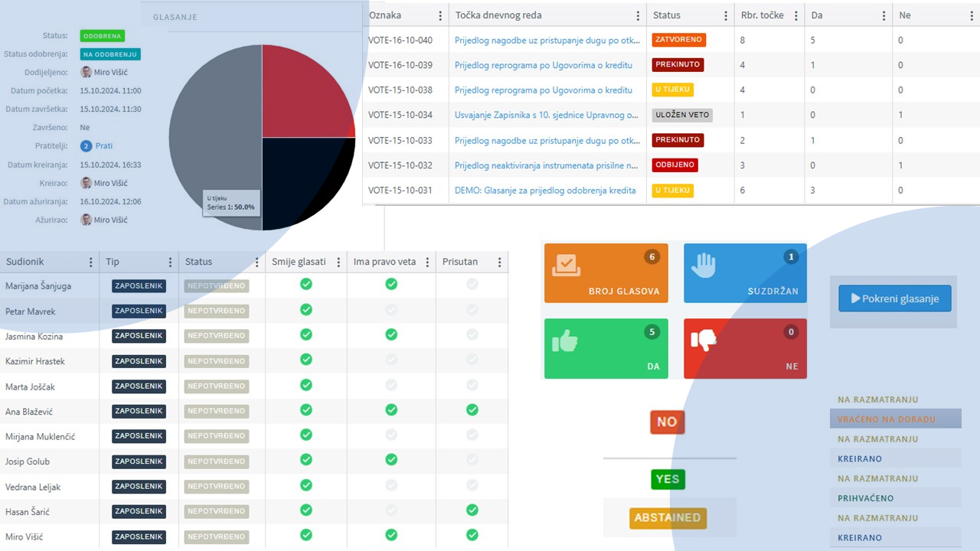Open the Da column menu
Image resolution: width=980 pixels, height=551 pixels.
884,15
